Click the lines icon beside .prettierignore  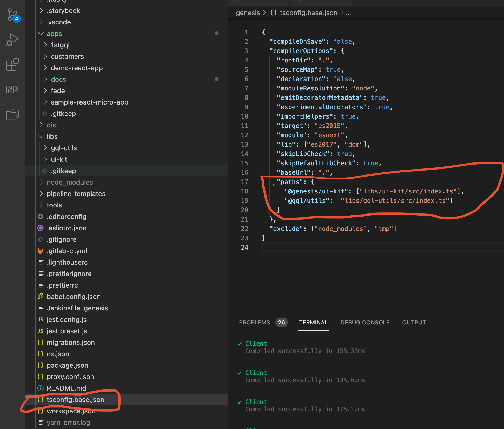pyautogui.click(x=41, y=274)
